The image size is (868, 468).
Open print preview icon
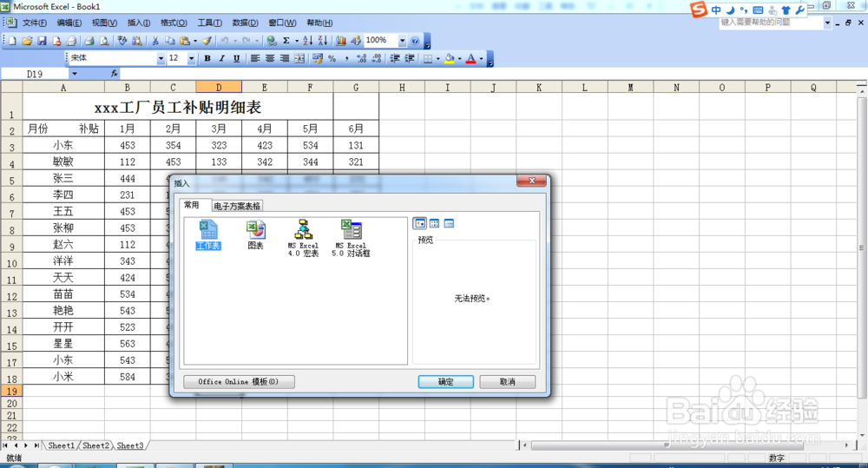coord(103,41)
